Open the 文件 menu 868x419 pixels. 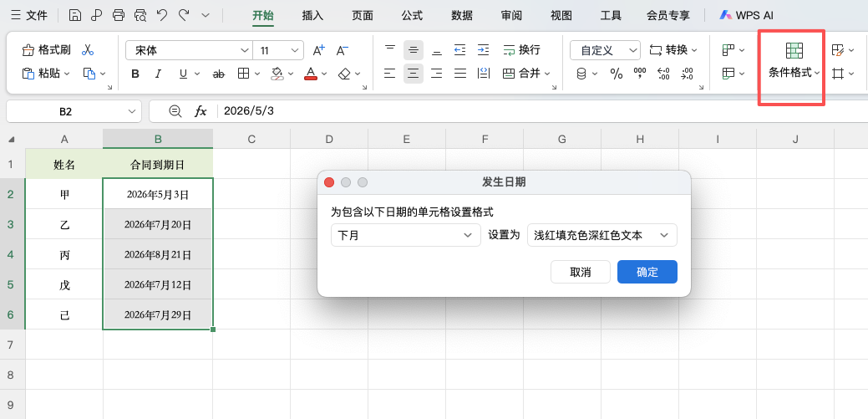click(28, 16)
